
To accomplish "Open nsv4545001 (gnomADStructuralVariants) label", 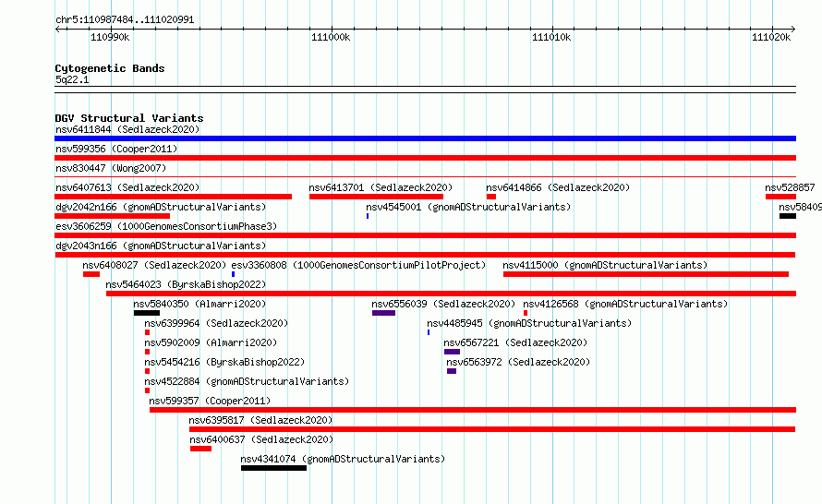I will (468, 207).
